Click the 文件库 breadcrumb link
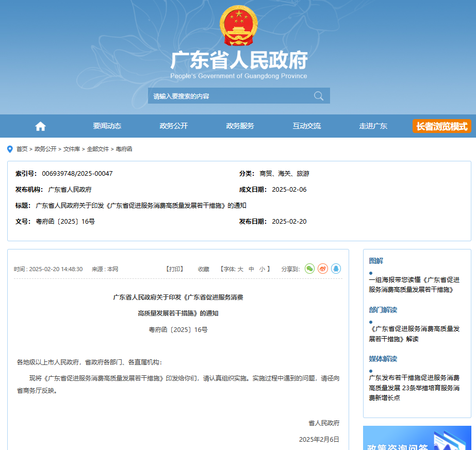This screenshot has height=450, width=476. coord(72,149)
